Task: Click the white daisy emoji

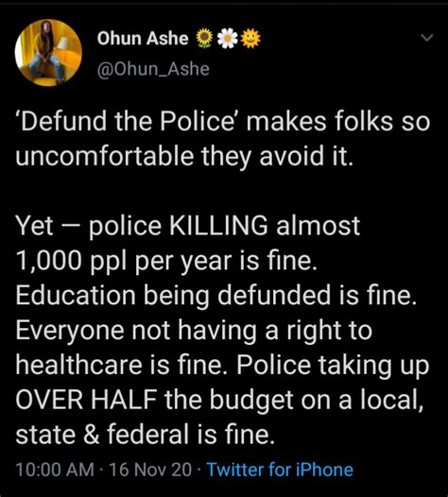Action: pos(228,38)
